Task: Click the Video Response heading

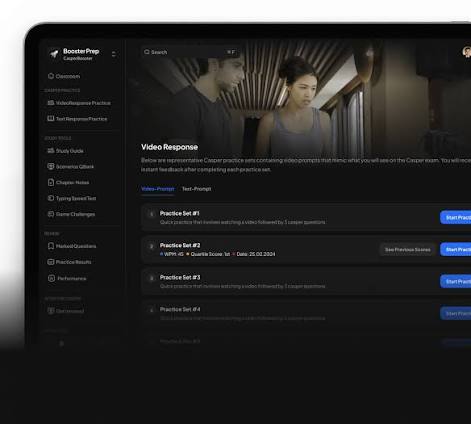Action: [169, 147]
